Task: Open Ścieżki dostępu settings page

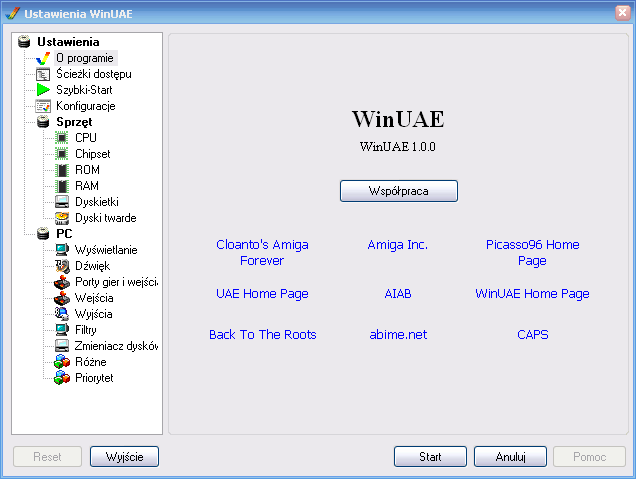Action: pos(94,74)
